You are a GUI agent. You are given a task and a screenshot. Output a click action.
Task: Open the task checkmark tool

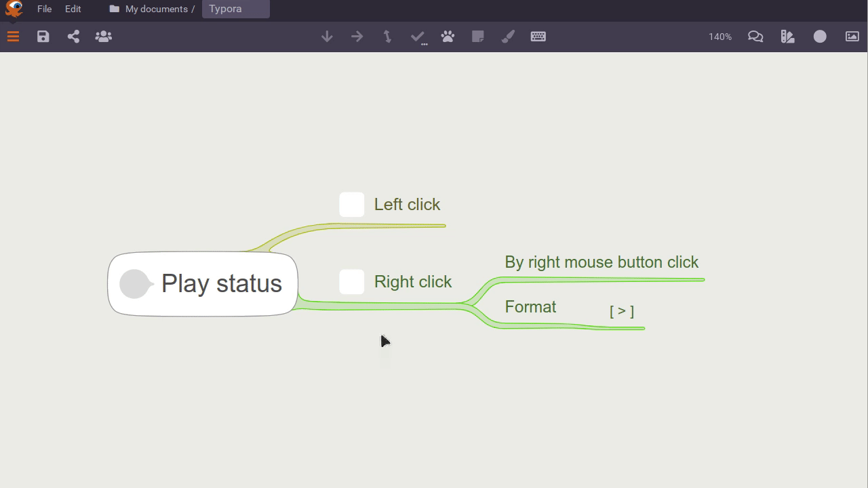tap(418, 37)
